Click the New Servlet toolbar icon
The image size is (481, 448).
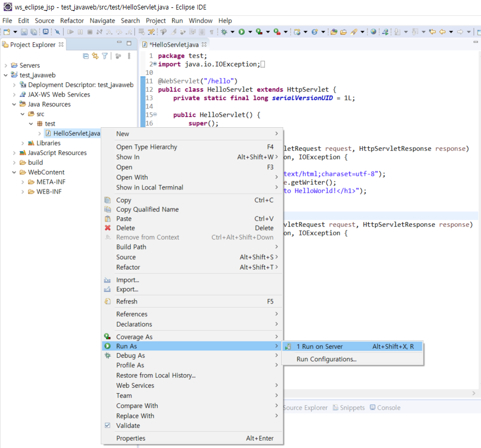click(x=314, y=32)
